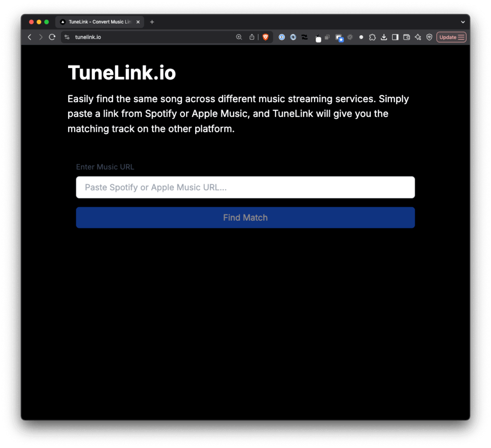Toggle the browser sidebar panel
Viewport: 491px width, 448px height.
pyautogui.click(x=395, y=37)
